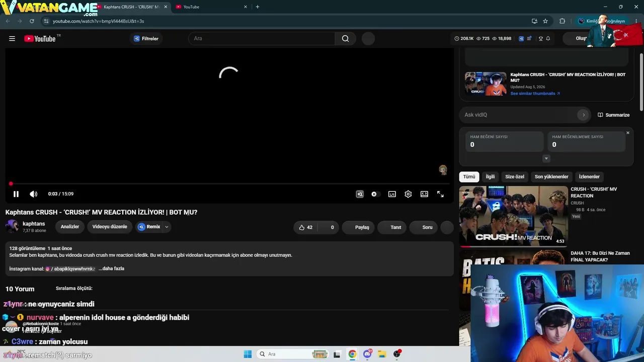Click the vidIQ Summarize button
Viewport: 644px width, 362px height.
tap(613, 115)
